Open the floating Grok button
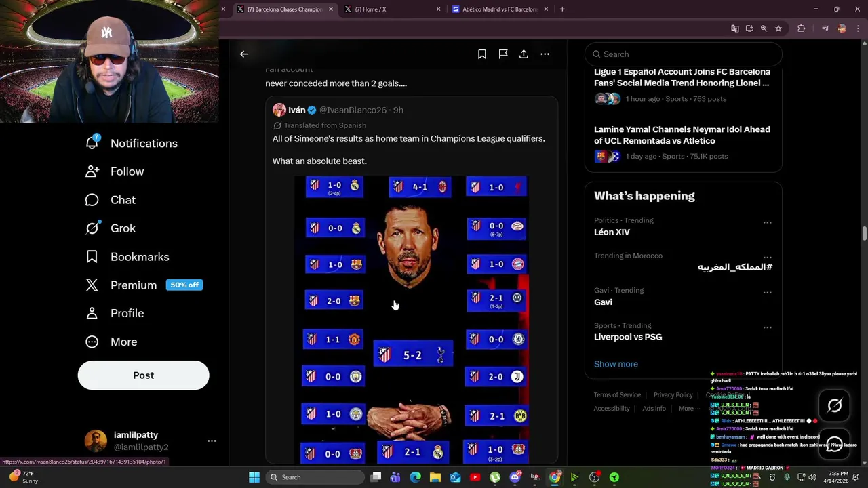Screen dimensions: 868x488 (835, 405)
